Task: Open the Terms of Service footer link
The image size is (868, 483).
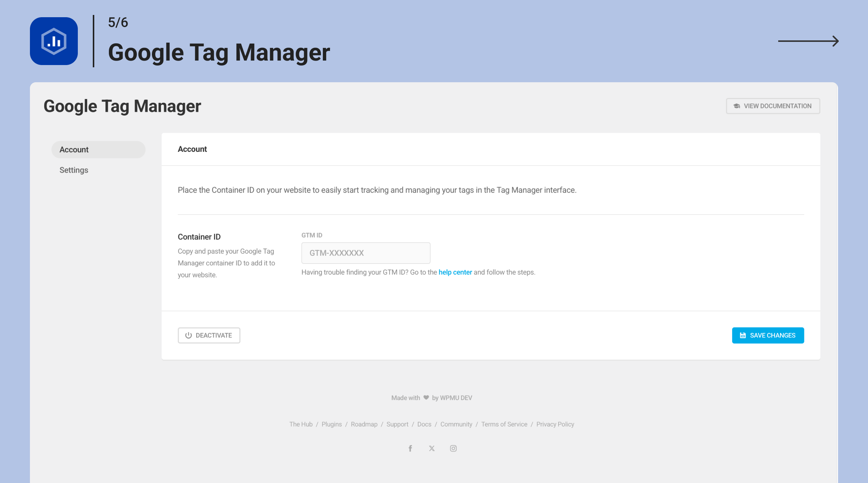Action: tap(504, 424)
